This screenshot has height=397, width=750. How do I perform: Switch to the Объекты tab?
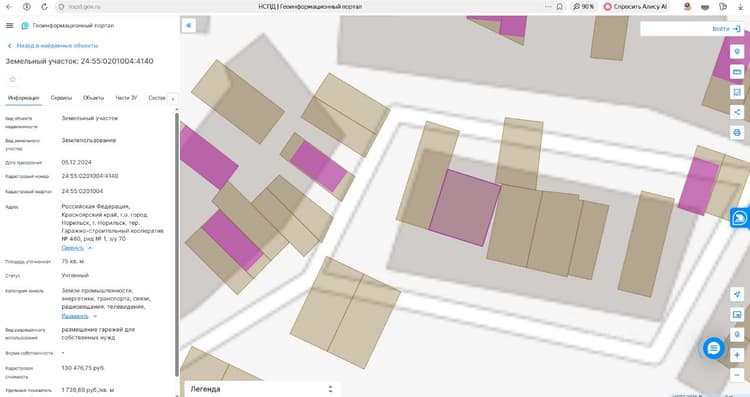[93, 98]
